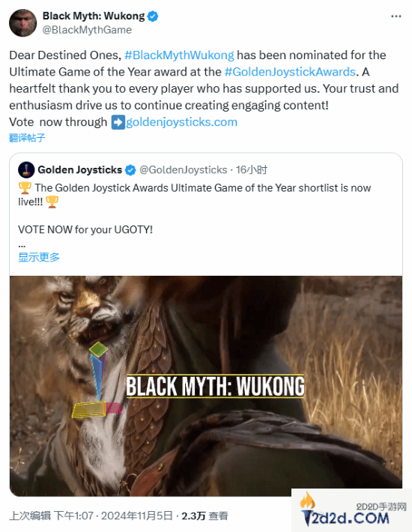Click the 上次编辑 edit history link
Screen dimensions: 412x532
click(x=30, y=516)
